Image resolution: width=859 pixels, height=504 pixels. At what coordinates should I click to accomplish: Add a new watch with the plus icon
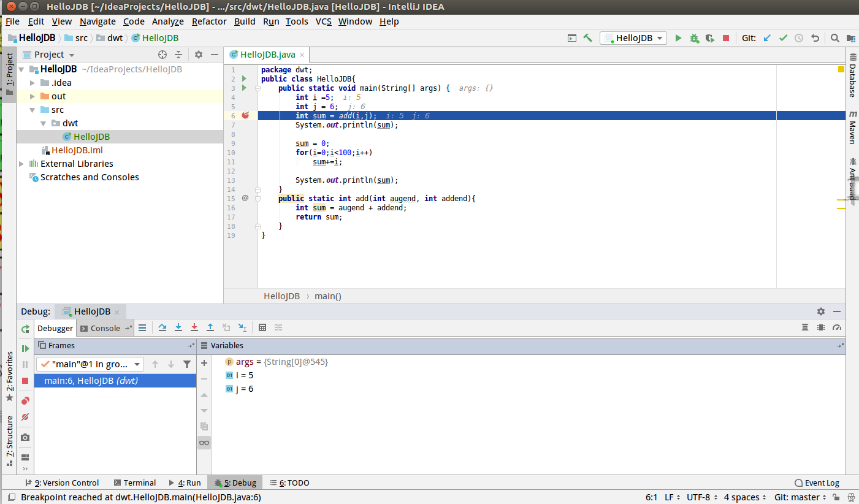point(204,363)
